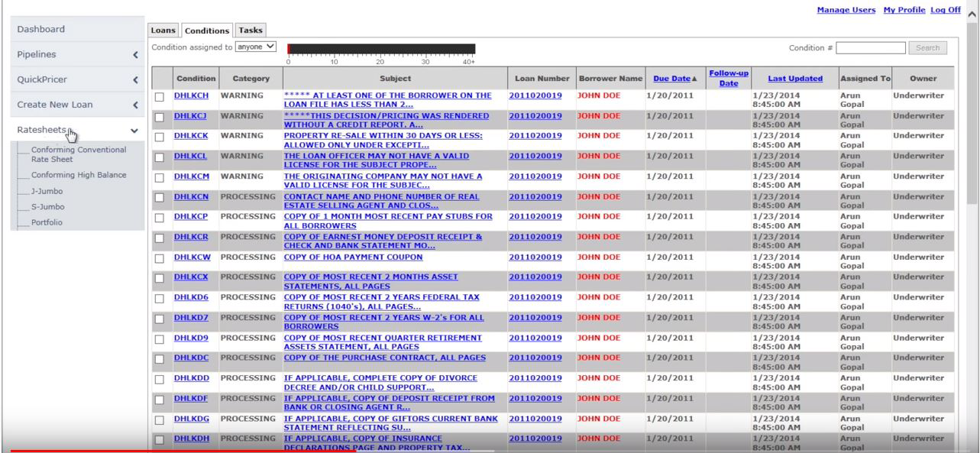Image resolution: width=980 pixels, height=453 pixels.
Task: Click the Log Off link
Action: [x=945, y=10]
